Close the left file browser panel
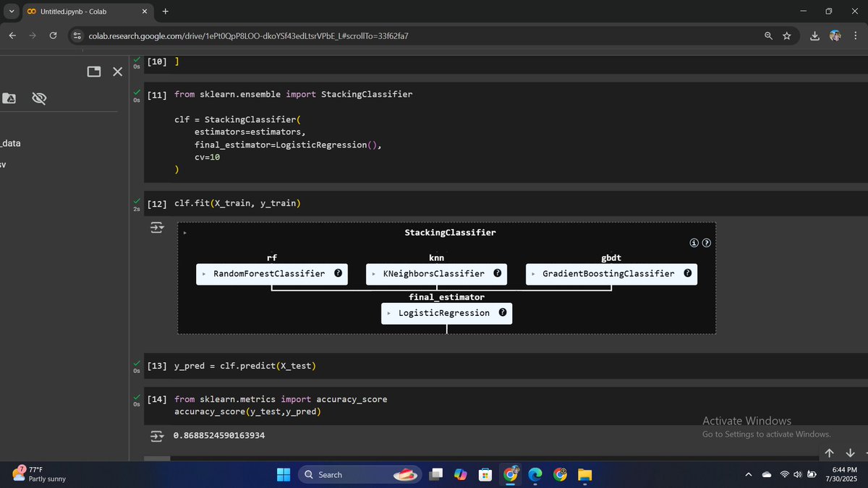The height and width of the screenshot is (488, 868). coord(117,72)
